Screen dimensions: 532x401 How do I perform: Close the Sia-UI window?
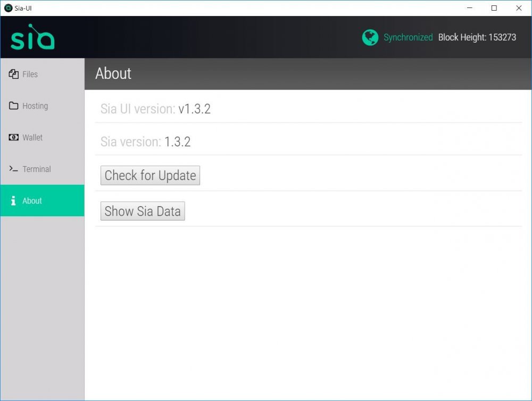[519, 8]
